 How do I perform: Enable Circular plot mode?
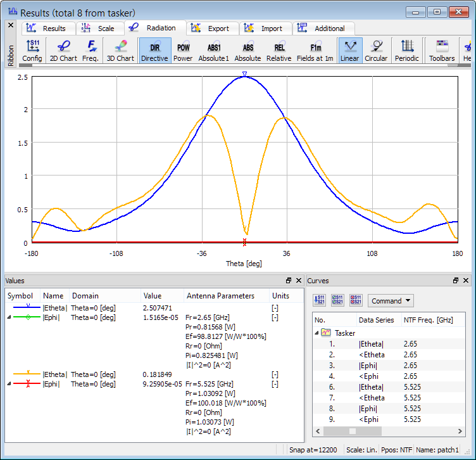coord(376,50)
